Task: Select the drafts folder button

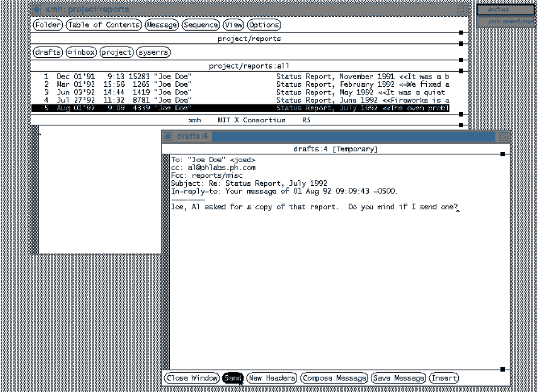Action: click(48, 52)
